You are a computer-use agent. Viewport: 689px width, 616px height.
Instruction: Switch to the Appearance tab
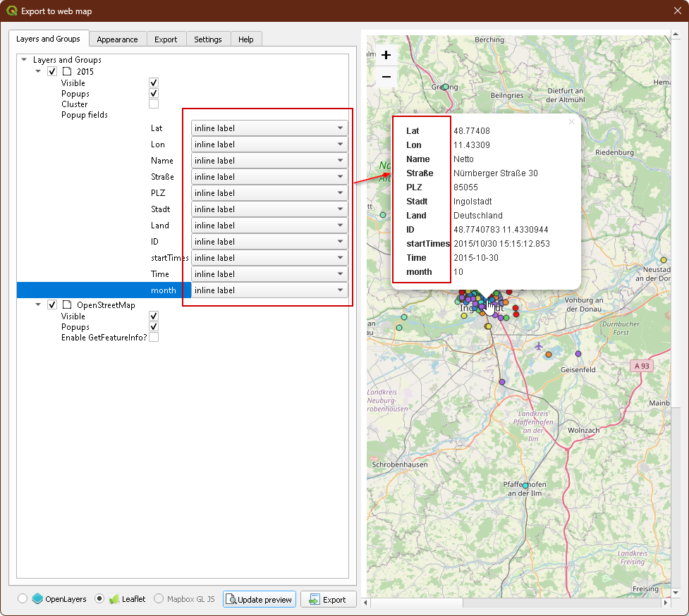117,39
